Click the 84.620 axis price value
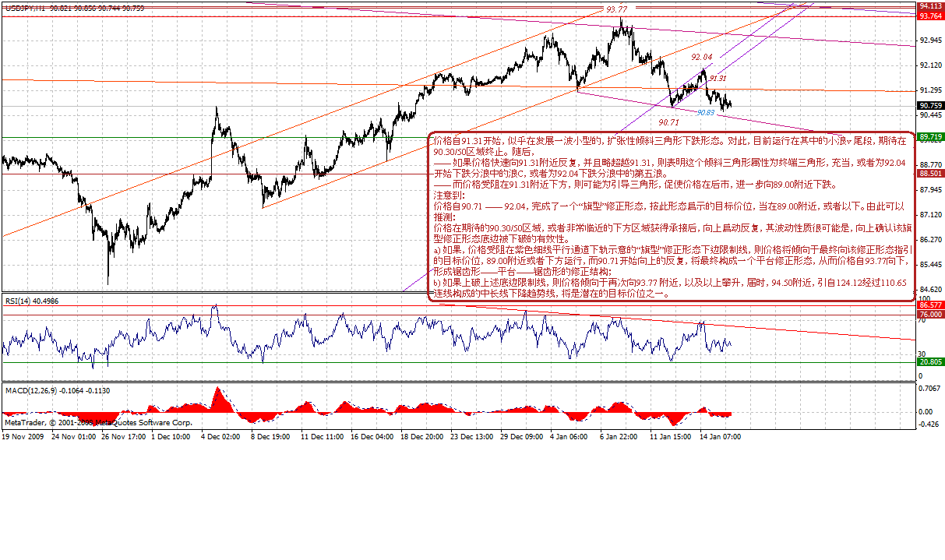 coord(932,289)
